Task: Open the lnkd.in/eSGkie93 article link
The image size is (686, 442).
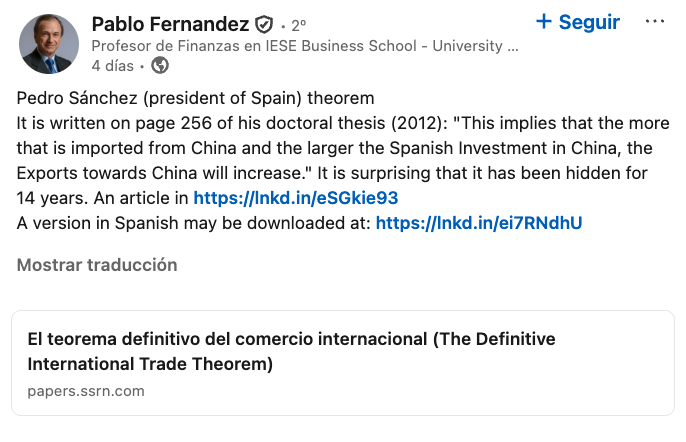Action: tap(295, 197)
